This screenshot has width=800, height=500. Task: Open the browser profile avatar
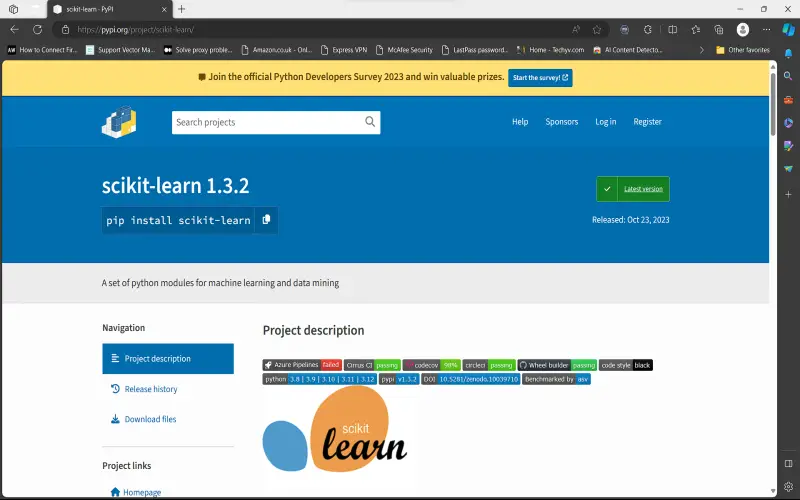743,29
